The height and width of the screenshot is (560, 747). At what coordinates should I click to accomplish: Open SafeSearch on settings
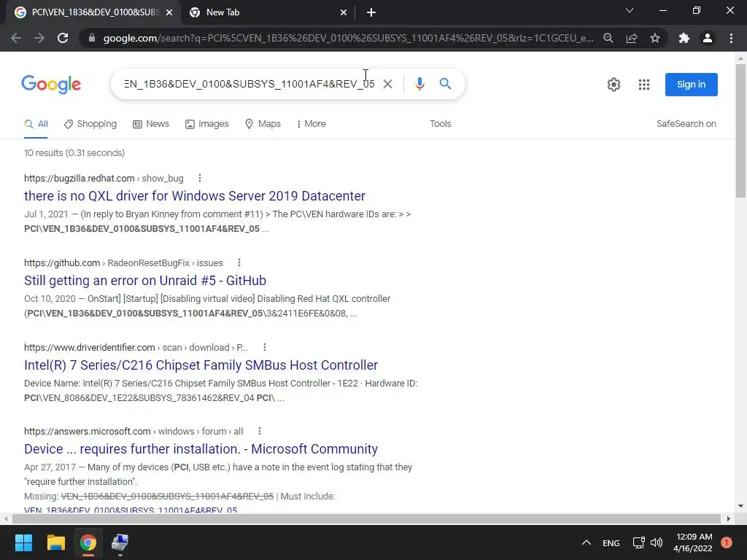tap(686, 124)
